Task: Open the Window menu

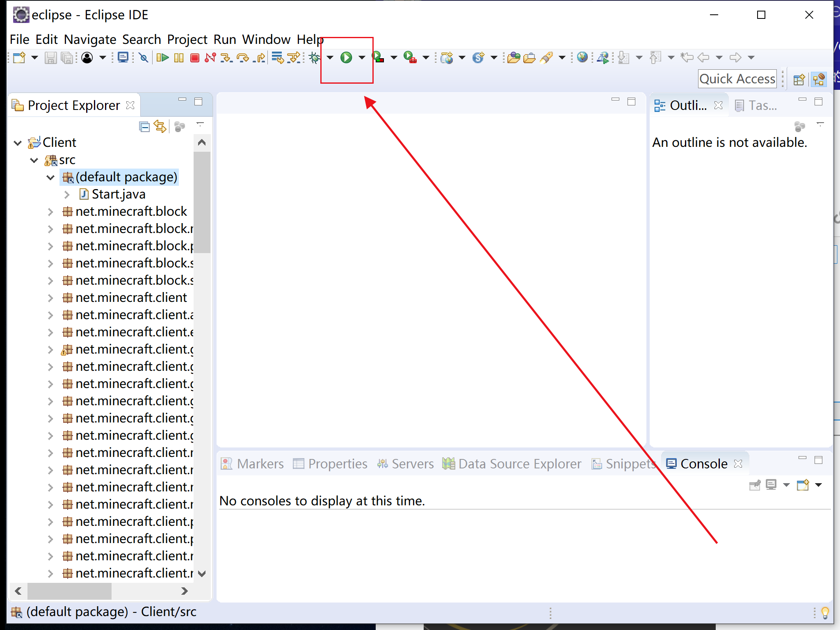Action: pos(266,39)
